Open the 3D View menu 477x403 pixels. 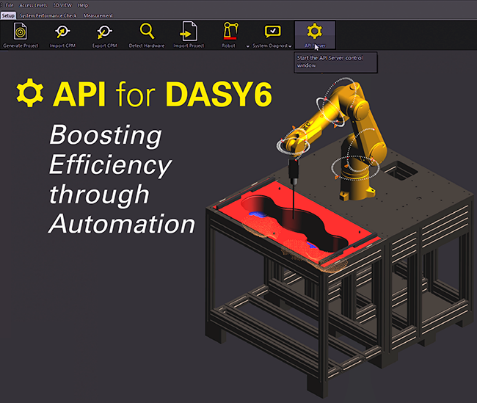[x=63, y=5]
